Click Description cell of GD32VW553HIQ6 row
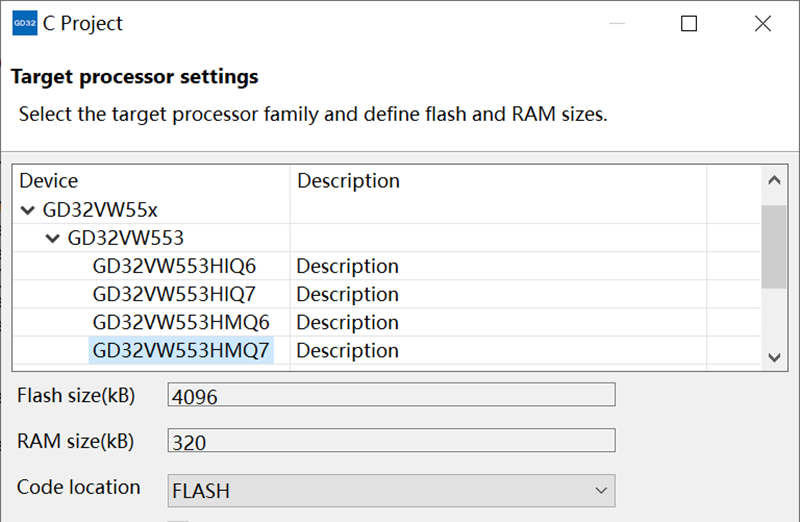This screenshot has width=800, height=522. pyautogui.click(x=347, y=266)
